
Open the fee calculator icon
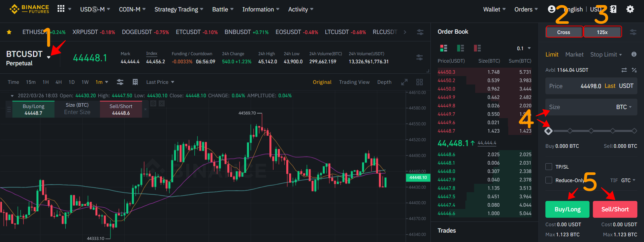[634, 70]
